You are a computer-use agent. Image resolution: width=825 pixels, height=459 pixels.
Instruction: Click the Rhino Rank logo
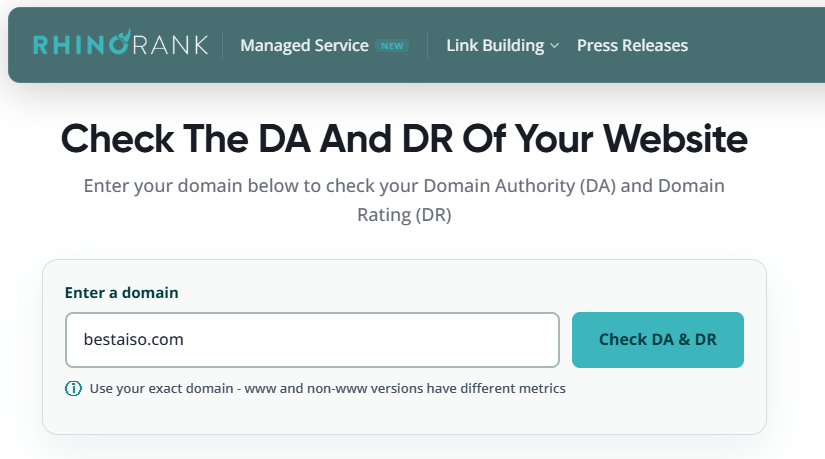click(x=120, y=43)
